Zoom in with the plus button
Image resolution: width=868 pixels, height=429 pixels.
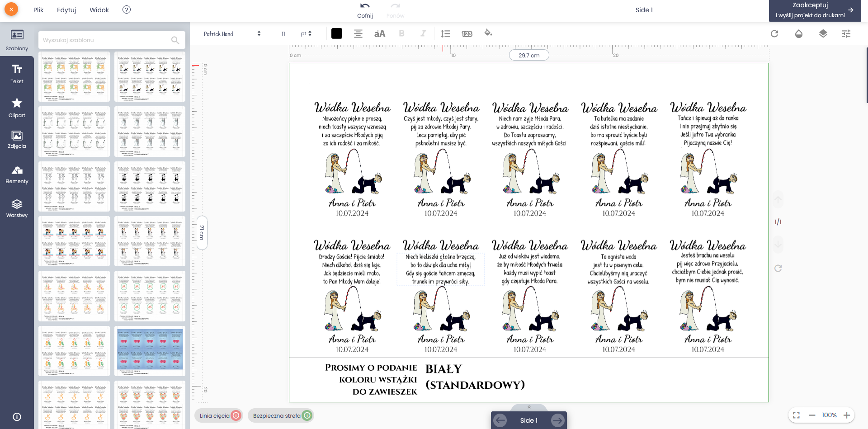847,415
